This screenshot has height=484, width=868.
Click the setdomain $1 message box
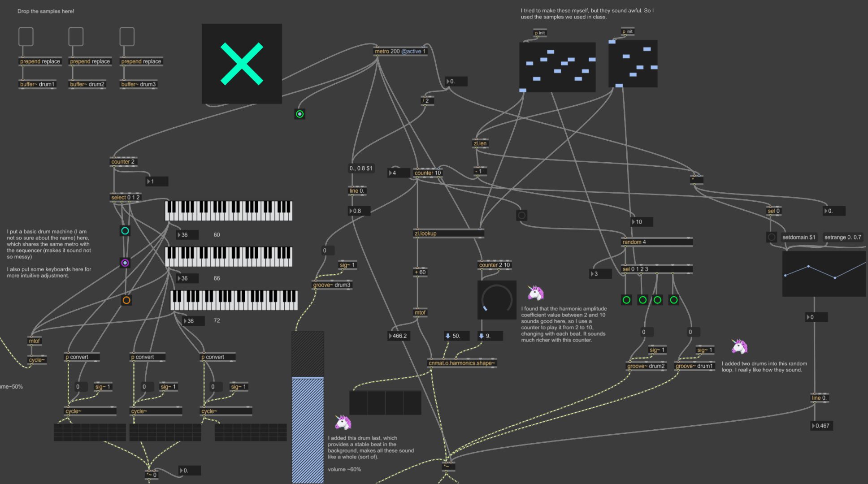coord(799,237)
